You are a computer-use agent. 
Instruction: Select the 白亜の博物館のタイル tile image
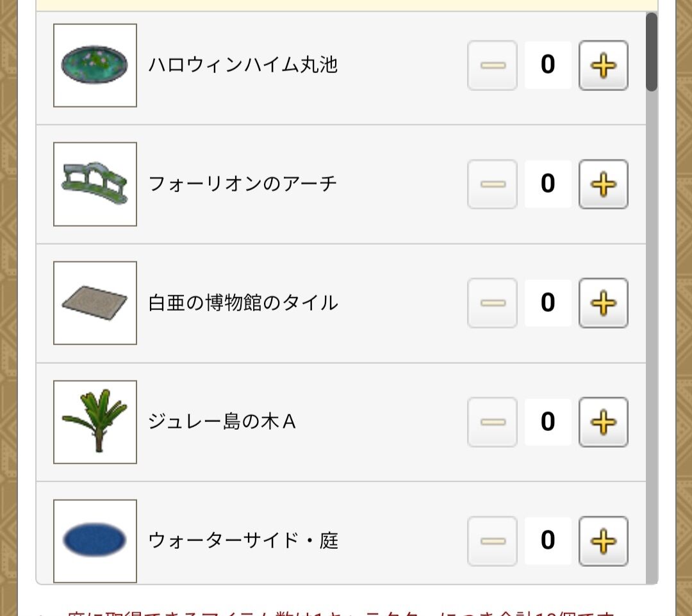(x=95, y=303)
